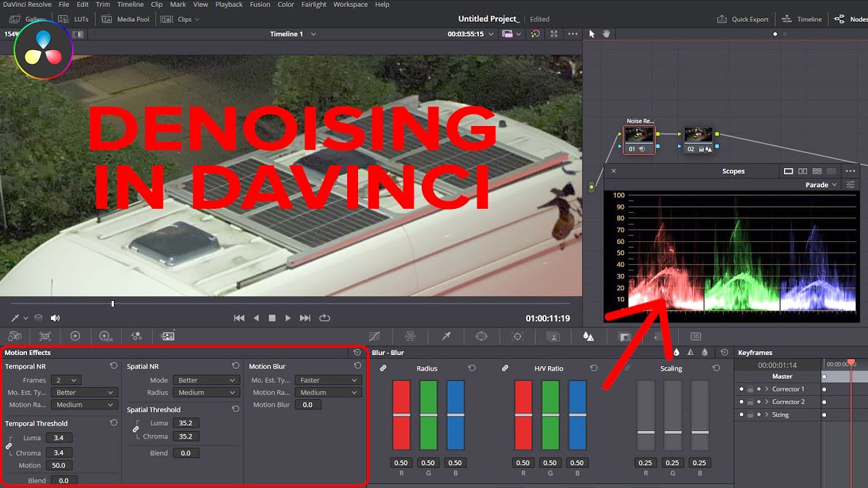The height and width of the screenshot is (488, 868).
Task: Open the RGB Mixer palette icon
Action: [x=136, y=336]
